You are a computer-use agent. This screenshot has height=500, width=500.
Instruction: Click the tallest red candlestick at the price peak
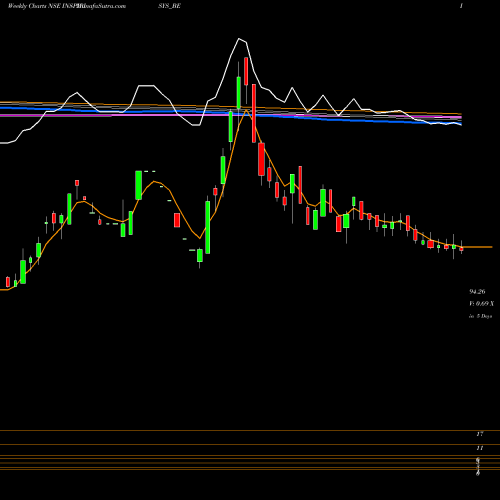[x=254, y=113]
